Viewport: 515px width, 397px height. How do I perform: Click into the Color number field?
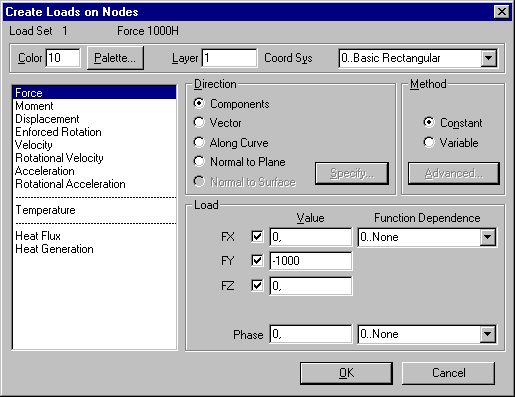63,58
